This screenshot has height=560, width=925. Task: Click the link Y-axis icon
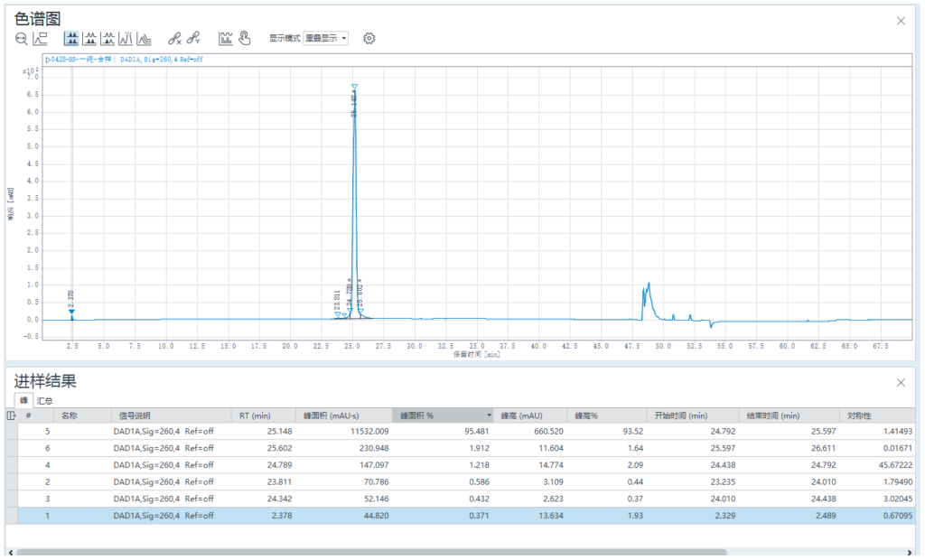click(193, 39)
